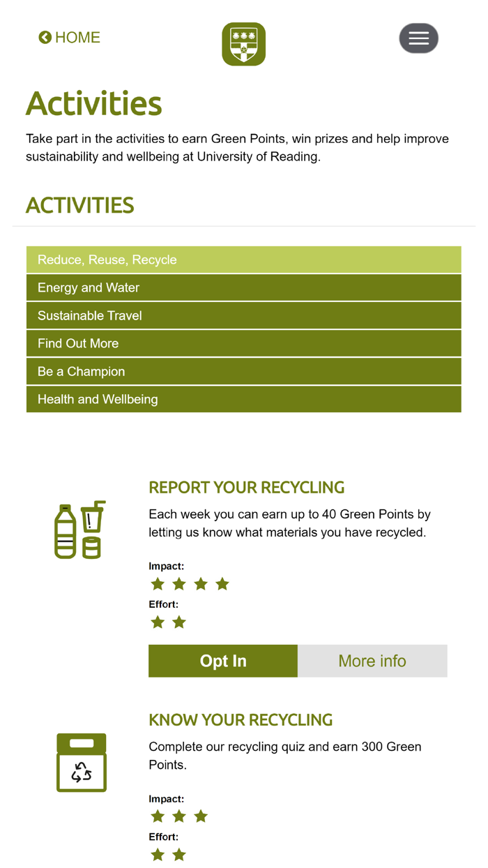Click the second Effort star for Report Your Recycling
The width and height of the screenshot is (488, 868).
[x=179, y=622]
